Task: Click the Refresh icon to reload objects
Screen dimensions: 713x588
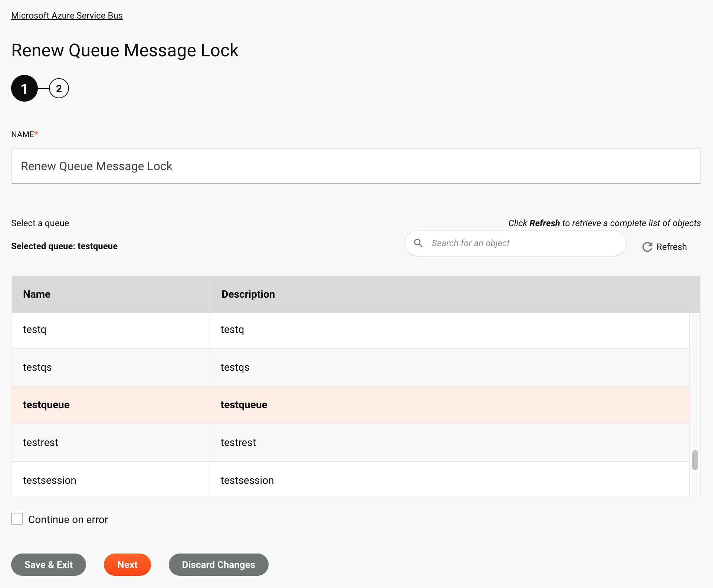Action: point(647,247)
